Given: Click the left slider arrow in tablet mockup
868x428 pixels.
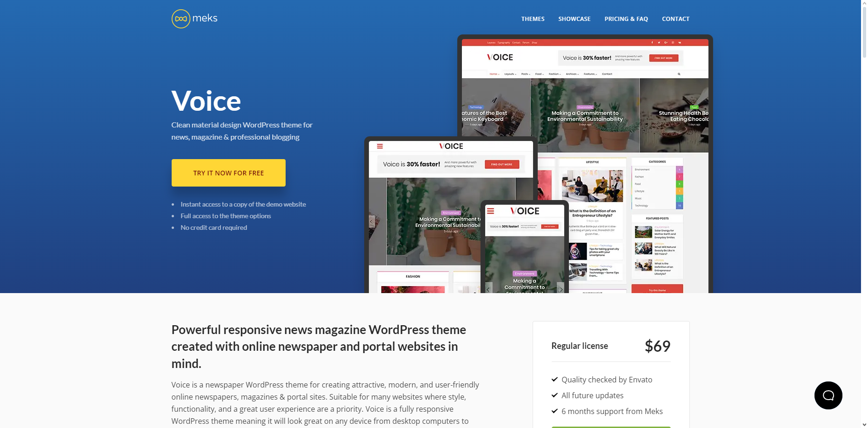Looking at the screenshot, I should pyautogui.click(x=372, y=221).
